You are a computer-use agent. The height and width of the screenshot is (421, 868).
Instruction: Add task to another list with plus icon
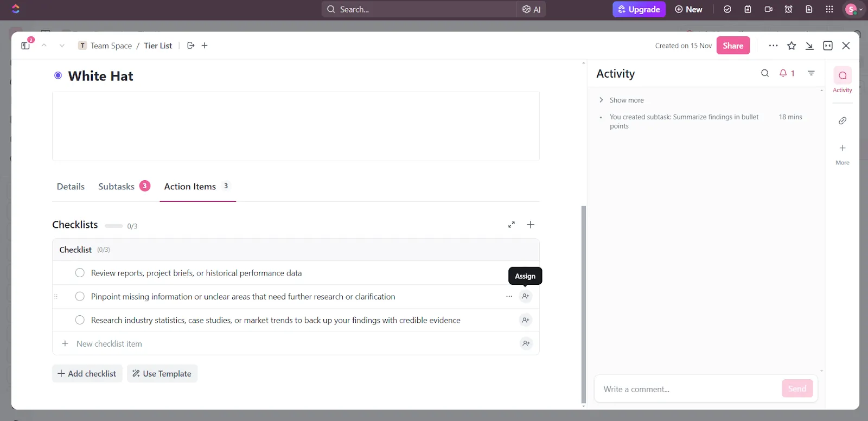click(205, 46)
